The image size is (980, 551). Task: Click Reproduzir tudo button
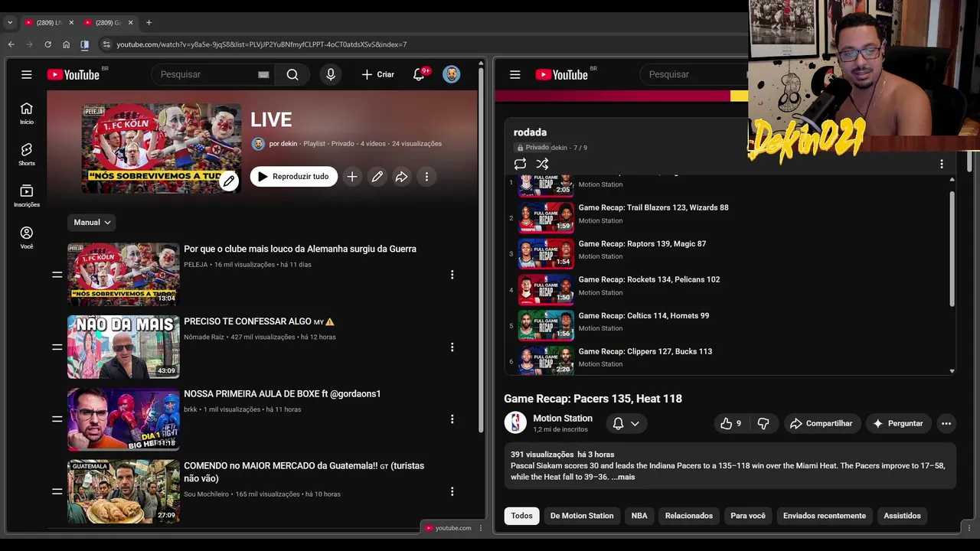[x=294, y=177]
